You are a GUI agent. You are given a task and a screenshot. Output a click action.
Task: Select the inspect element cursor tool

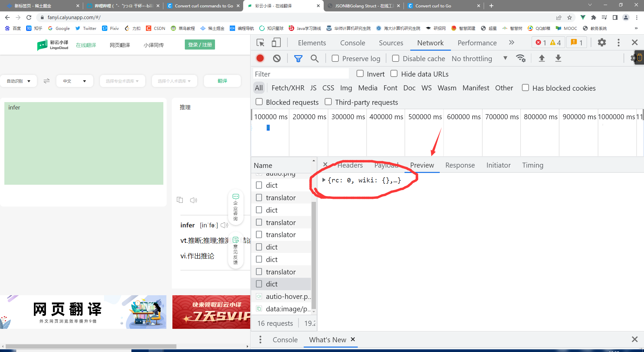[x=260, y=43]
